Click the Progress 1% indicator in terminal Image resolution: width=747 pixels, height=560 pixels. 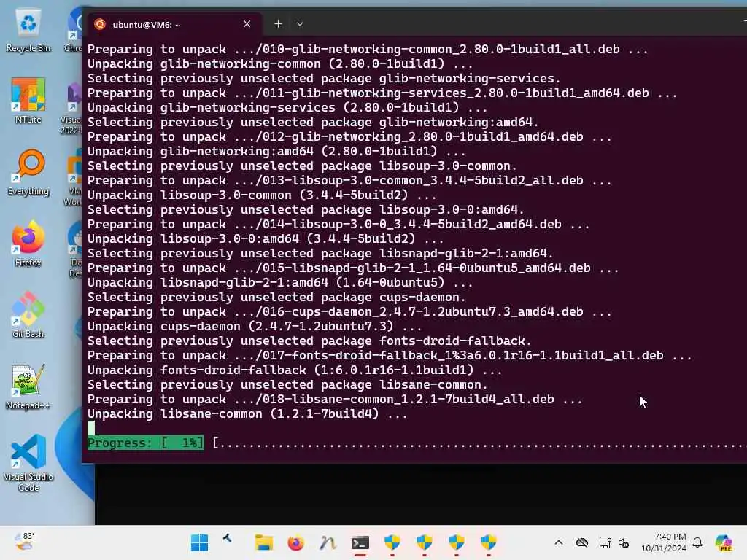(x=146, y=443)
